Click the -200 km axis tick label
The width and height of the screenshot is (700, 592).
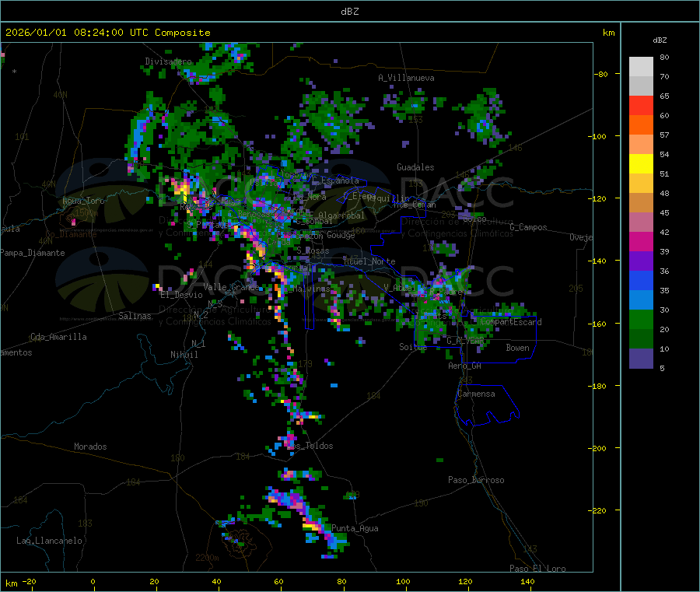(x=599, y=448)
